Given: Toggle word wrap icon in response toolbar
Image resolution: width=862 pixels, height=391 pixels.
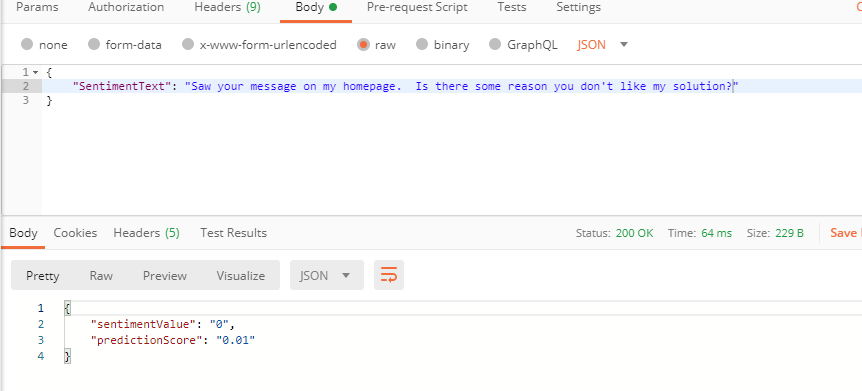Looking at the screenshot, I should coord(389,275).
